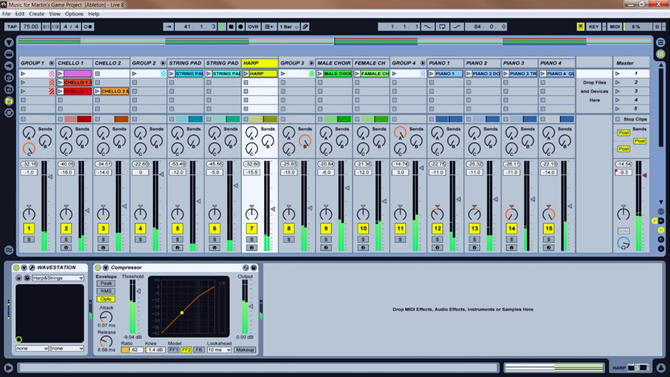Click the Ratio value field
670x377 pixels.
132,350
